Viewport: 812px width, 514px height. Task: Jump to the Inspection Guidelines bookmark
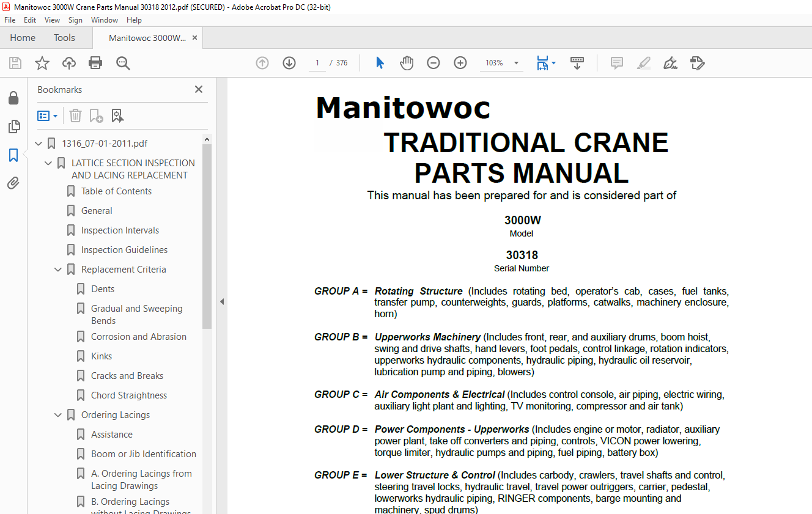[x=124, y=250]
